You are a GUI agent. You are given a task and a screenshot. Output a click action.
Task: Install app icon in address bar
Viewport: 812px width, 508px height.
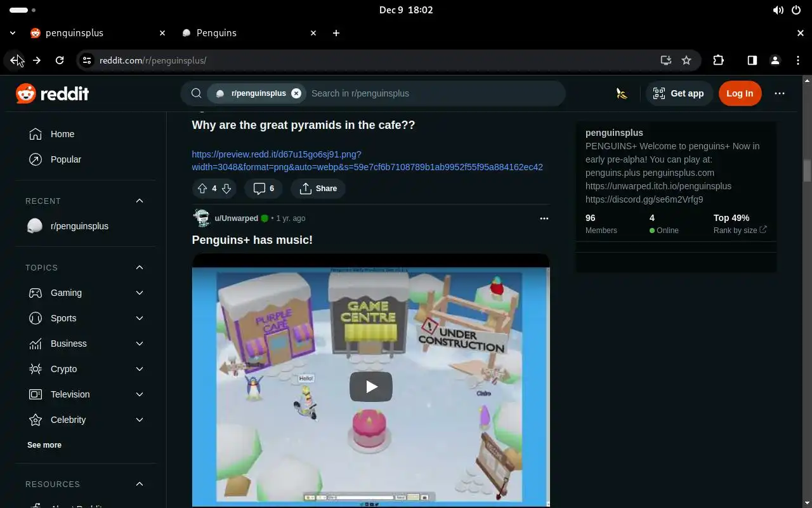pos(665,60)
